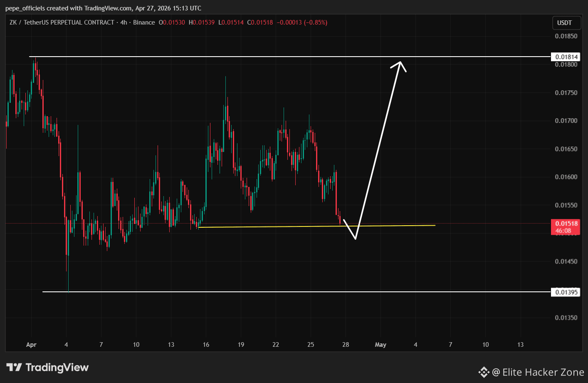Click the 0.01814 resistance price tag

click(x=566, y=57)
